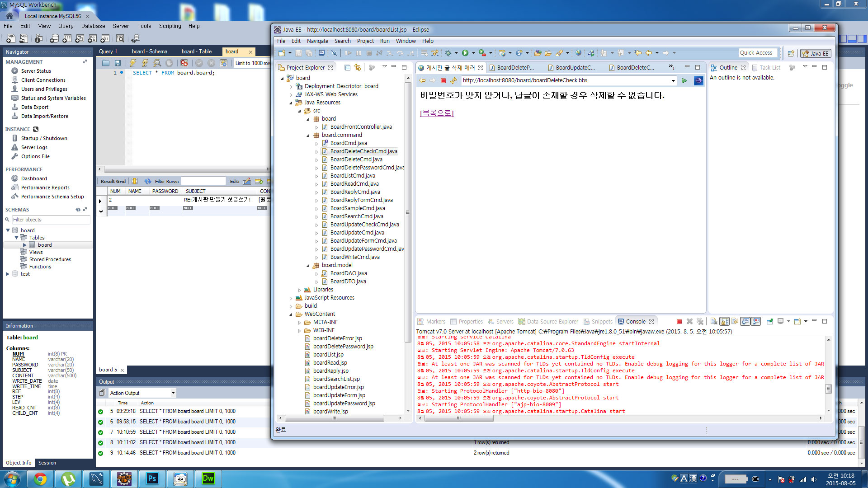
Task: Expand Deployment Descriptor: board node
Action: (291, 86)
